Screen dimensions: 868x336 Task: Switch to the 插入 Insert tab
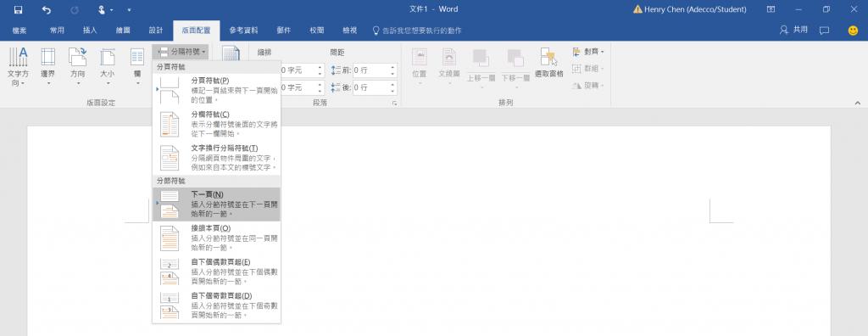pyautogui.click(x=90, y=31)
